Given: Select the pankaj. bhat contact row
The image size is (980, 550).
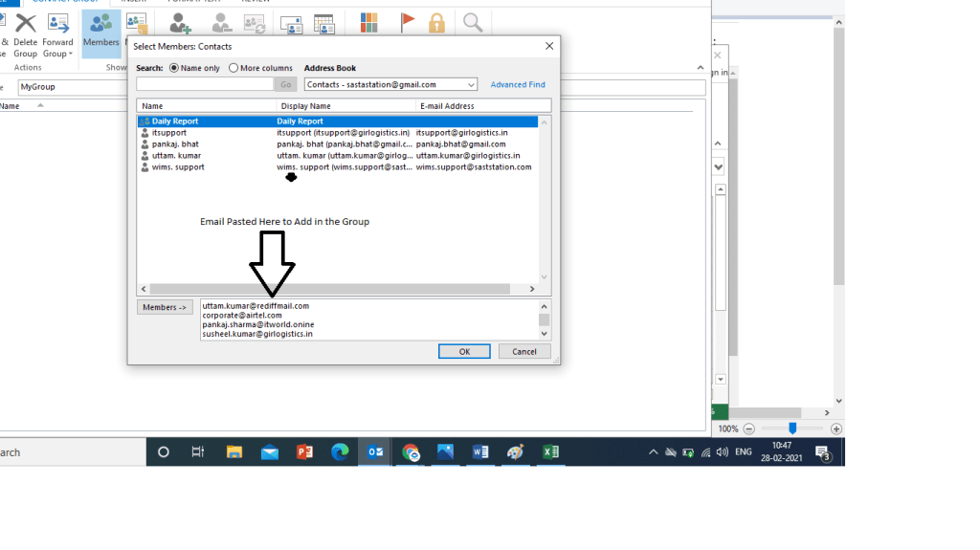Looking at the screenshot, I should [x=176, y=143].
